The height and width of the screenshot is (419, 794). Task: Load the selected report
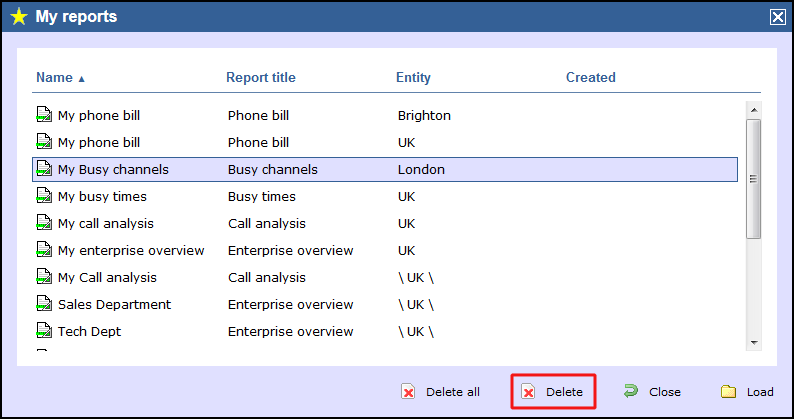click(x=747, y=392)
